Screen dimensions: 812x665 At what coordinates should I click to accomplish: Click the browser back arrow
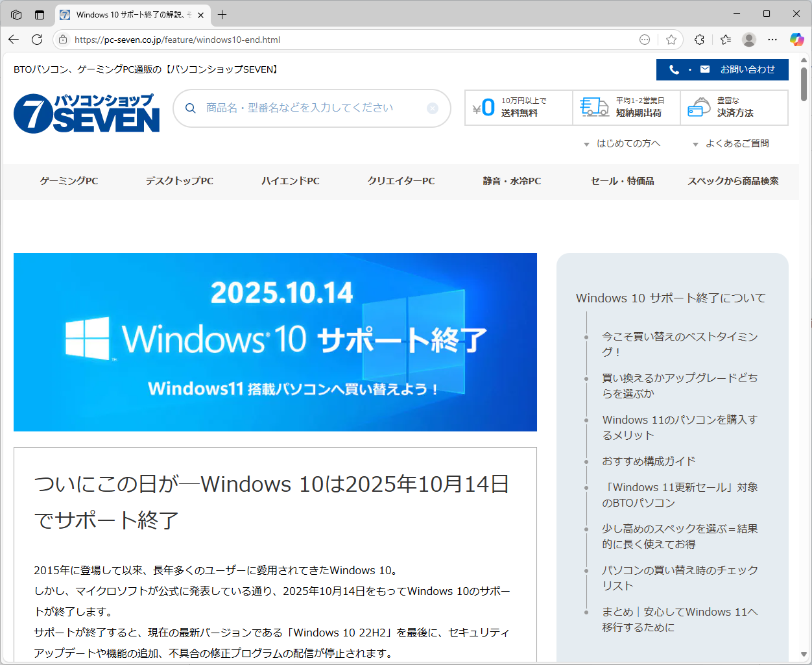(x=14, y=40)
